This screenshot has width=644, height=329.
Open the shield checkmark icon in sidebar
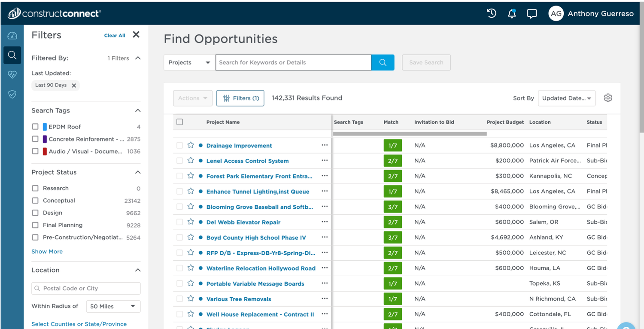coord(12,94)
